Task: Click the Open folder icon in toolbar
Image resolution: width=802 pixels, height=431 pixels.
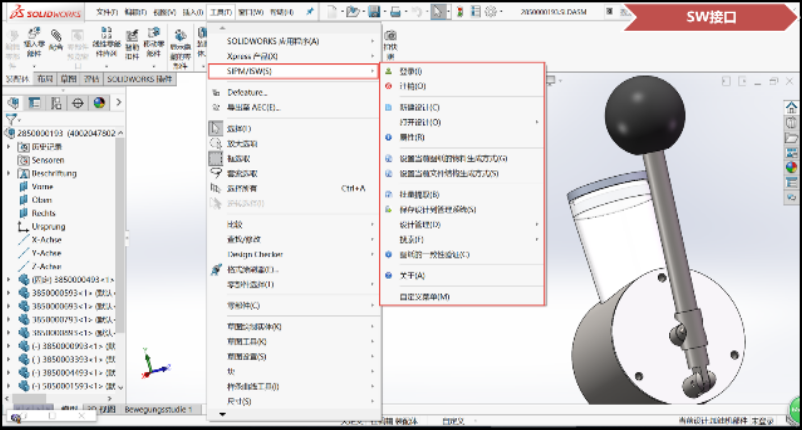Action: [352, 11]
